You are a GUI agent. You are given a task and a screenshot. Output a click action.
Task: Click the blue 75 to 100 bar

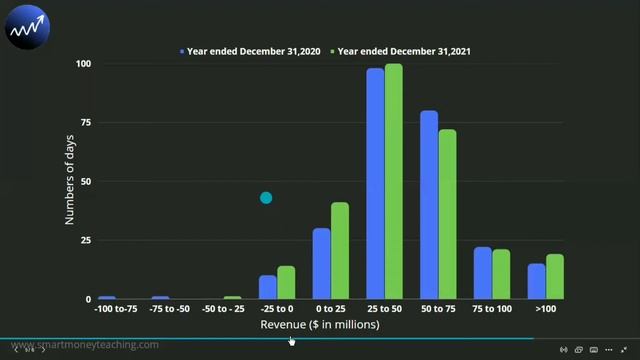coord(482,273)
